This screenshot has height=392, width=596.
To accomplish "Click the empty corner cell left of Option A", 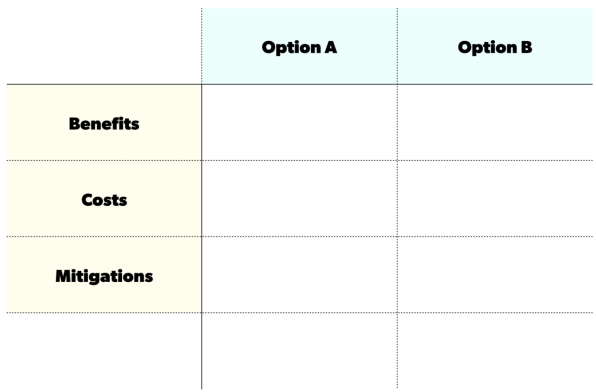I will [104, 46].
